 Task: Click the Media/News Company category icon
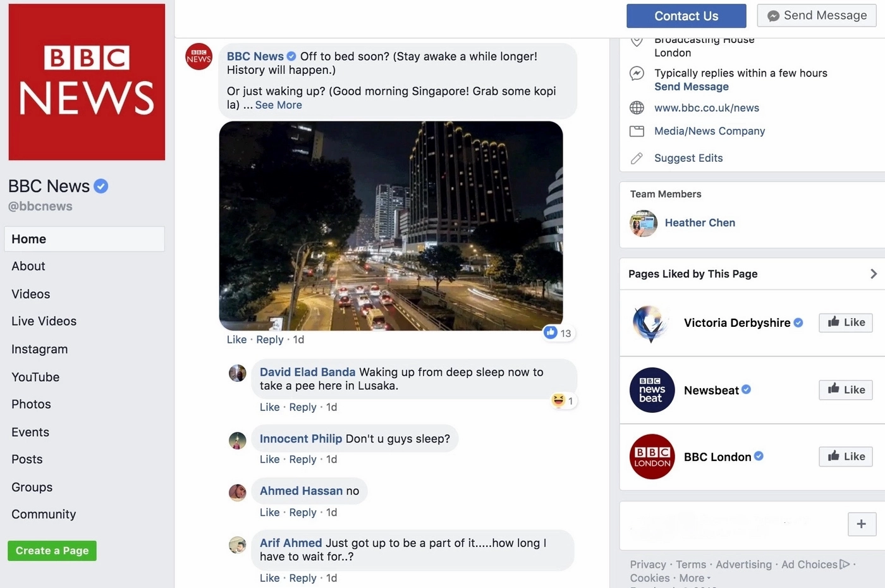coord(637,131)
